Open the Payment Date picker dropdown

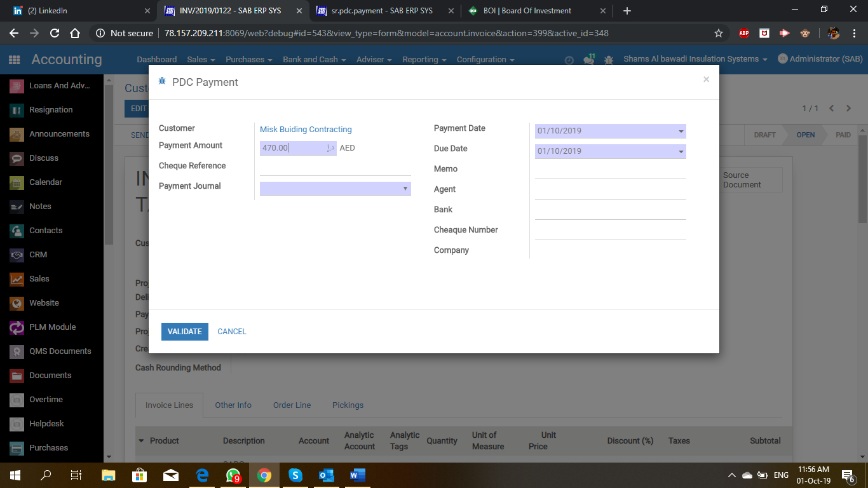(681, 132)
